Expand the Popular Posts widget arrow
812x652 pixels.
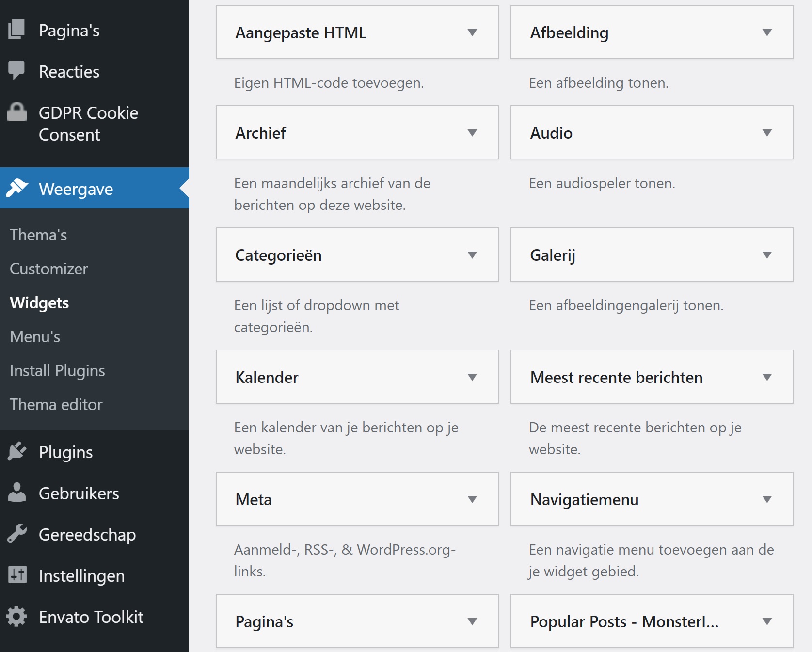[767, 621]
